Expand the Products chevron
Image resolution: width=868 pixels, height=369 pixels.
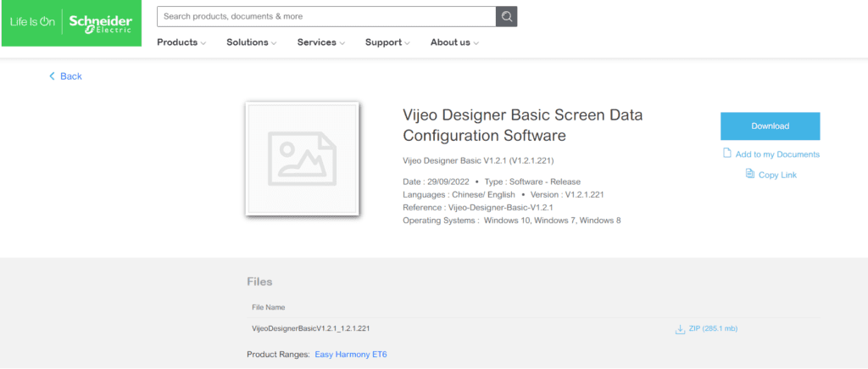tap(203, 43)
